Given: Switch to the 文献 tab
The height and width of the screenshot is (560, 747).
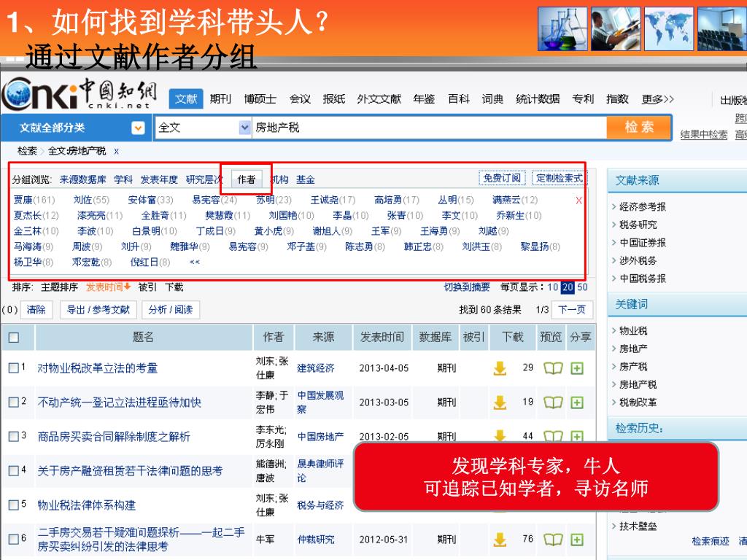Looking at the screenshot, I should pyautogui.click(x=186, y=99).
